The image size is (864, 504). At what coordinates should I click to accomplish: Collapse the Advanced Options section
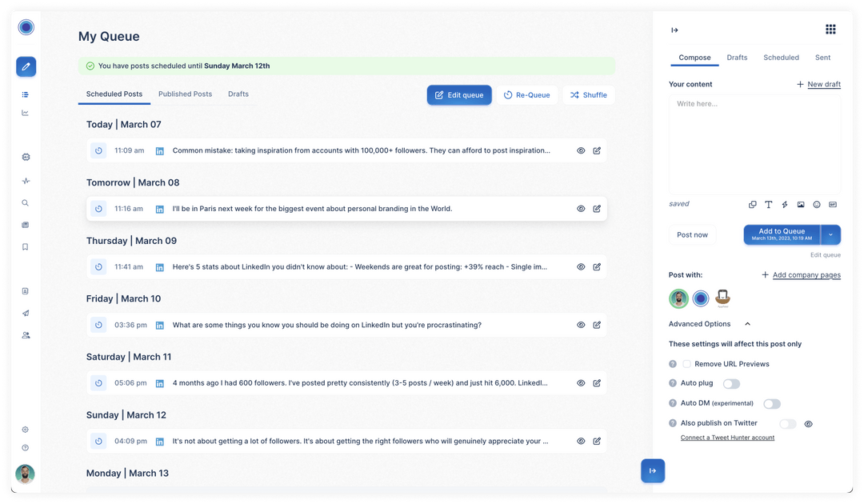748,323
